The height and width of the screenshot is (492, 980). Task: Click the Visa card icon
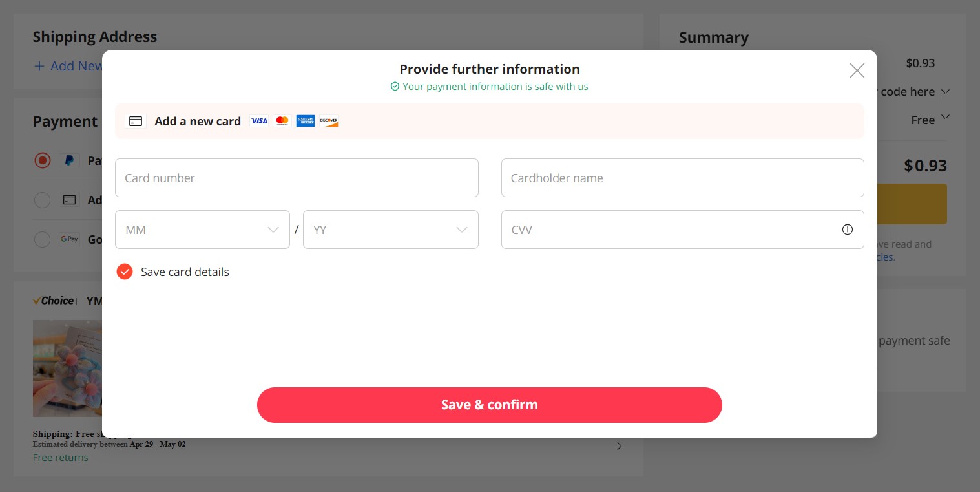coord(259,121)
